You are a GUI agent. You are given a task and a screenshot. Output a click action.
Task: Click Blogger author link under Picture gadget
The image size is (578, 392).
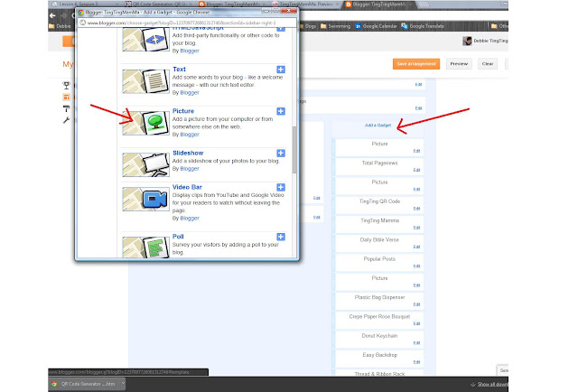tap(190, 135)
